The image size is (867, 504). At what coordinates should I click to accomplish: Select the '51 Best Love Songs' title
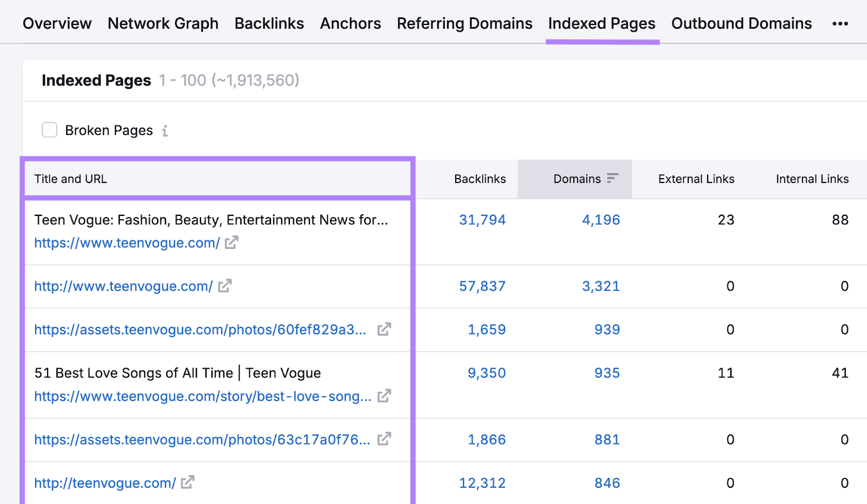(x=178, y=373)
